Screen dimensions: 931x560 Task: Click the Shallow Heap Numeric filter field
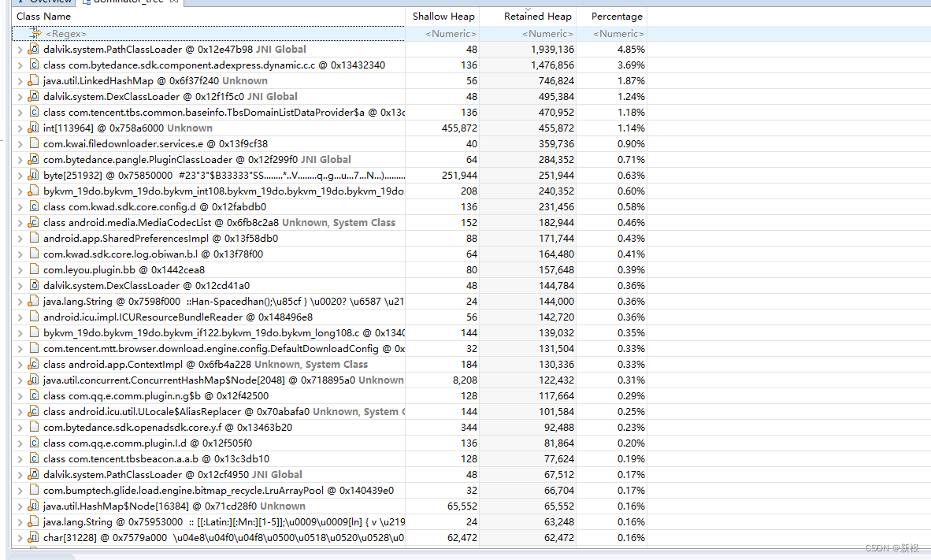443,34
